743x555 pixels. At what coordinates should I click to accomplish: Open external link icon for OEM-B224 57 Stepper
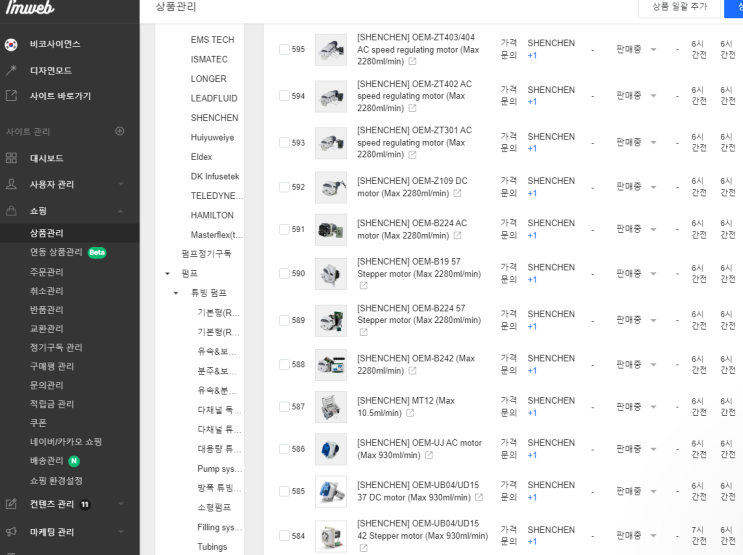363,332
